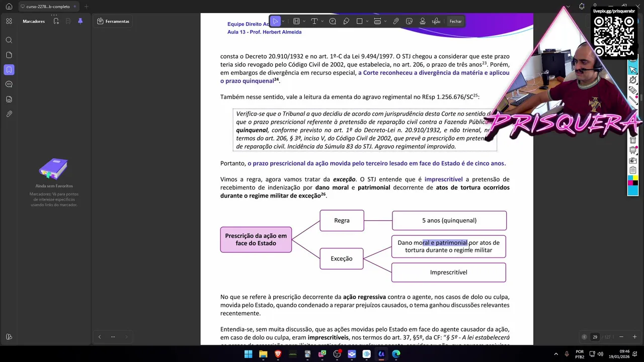Image resolution: width=644 pixels, height=362 pixels.
Task: Expand the pointer tool dropdown arrow
Action: (x=283, y=21)
